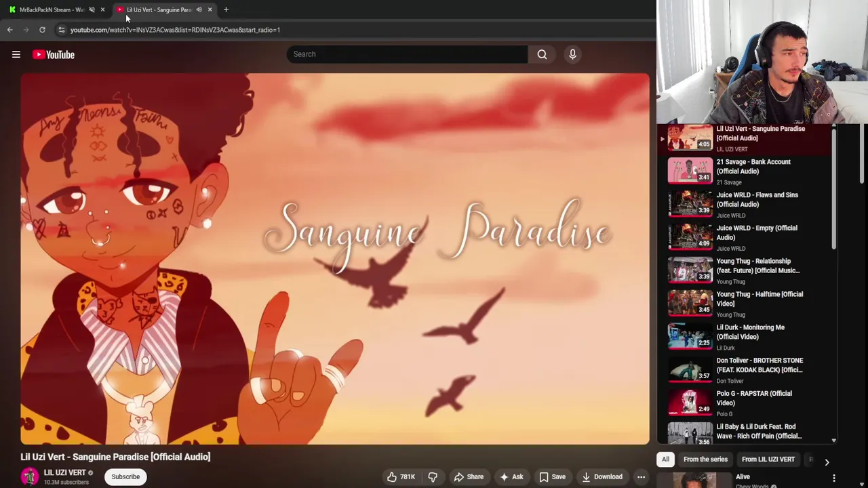Go forward with browser forward arrow
The image size is (868, 488).
[26, 30]
